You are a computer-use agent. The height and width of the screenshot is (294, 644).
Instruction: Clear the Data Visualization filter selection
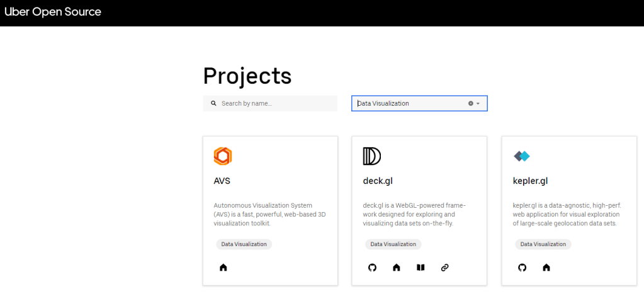(470, 103)
